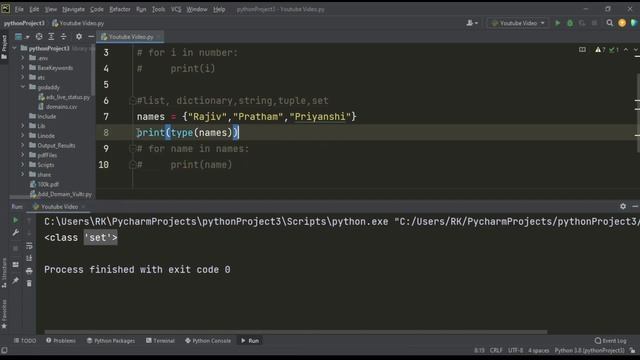Click wrench icon in Run panel
640x360 pixels.
pos(16,233)
